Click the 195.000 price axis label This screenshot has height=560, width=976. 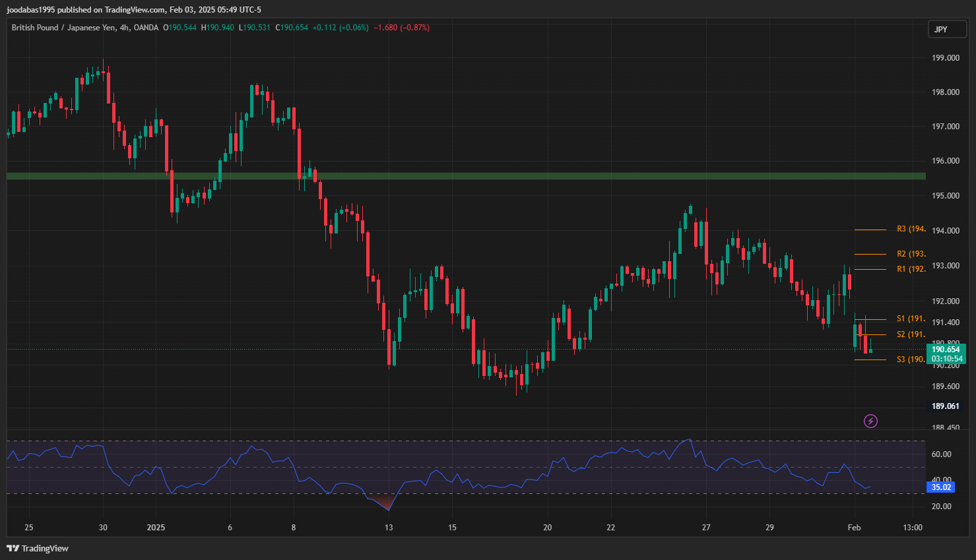[x=946, y=196]
